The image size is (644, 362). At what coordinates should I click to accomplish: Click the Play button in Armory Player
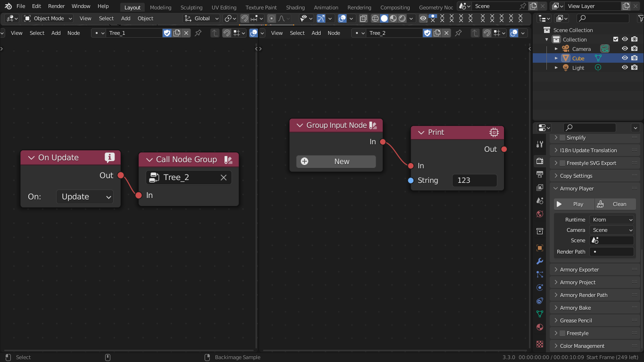[574, 204]
